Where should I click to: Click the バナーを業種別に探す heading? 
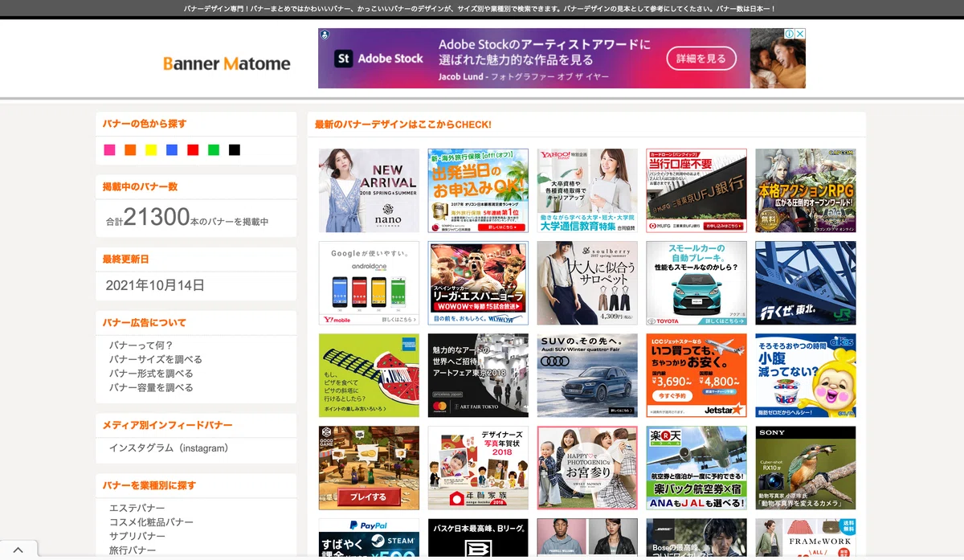tap(149, 485)
